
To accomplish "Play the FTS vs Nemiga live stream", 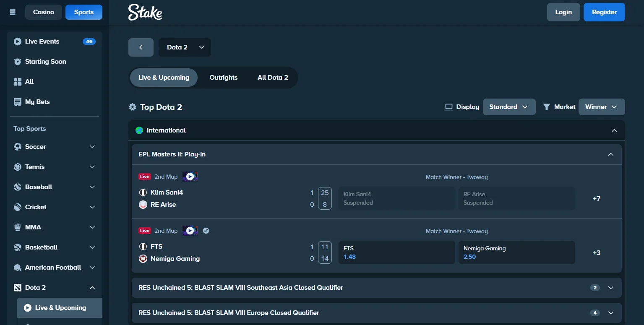I will [x=190, y=231].
